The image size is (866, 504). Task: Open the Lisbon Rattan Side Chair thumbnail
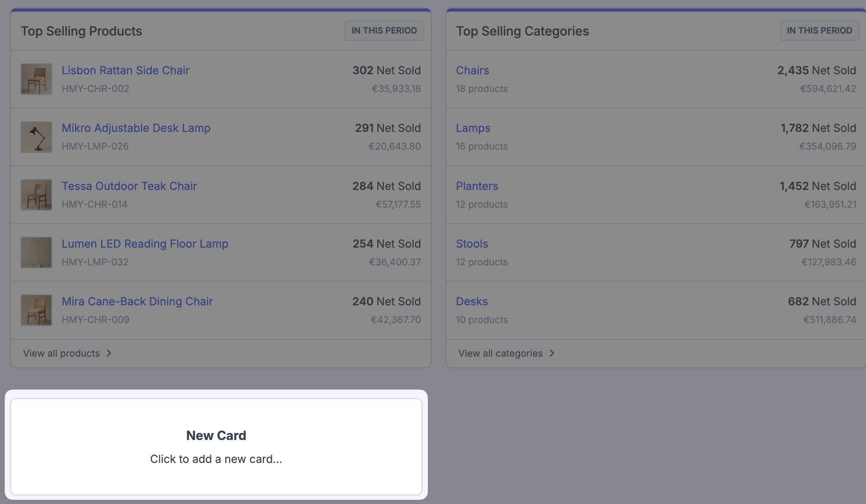point(36,79)
